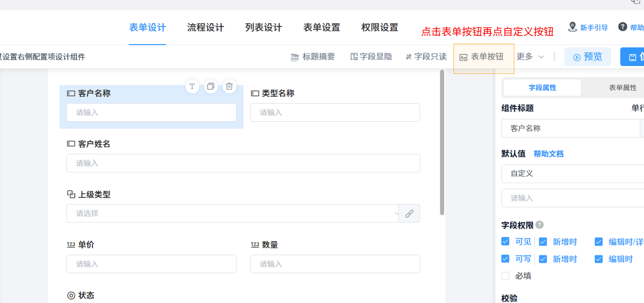Open the 默认值 自定义 dropdown

coord(572,174)
